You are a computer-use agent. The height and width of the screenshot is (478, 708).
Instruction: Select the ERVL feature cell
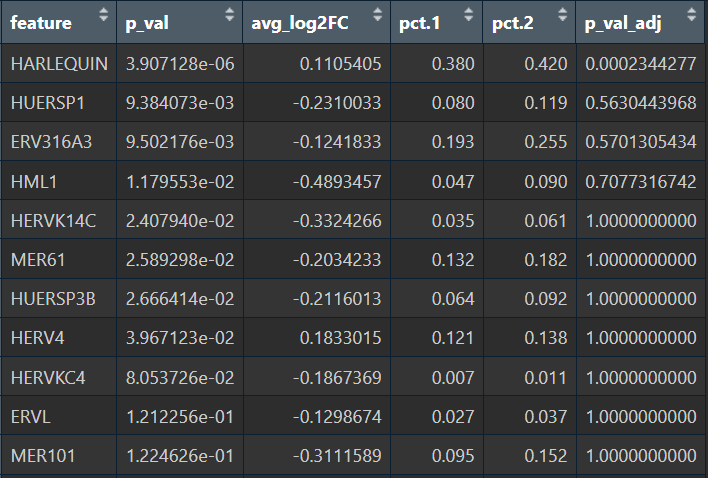pyautogui.click(x=30, y=417)
